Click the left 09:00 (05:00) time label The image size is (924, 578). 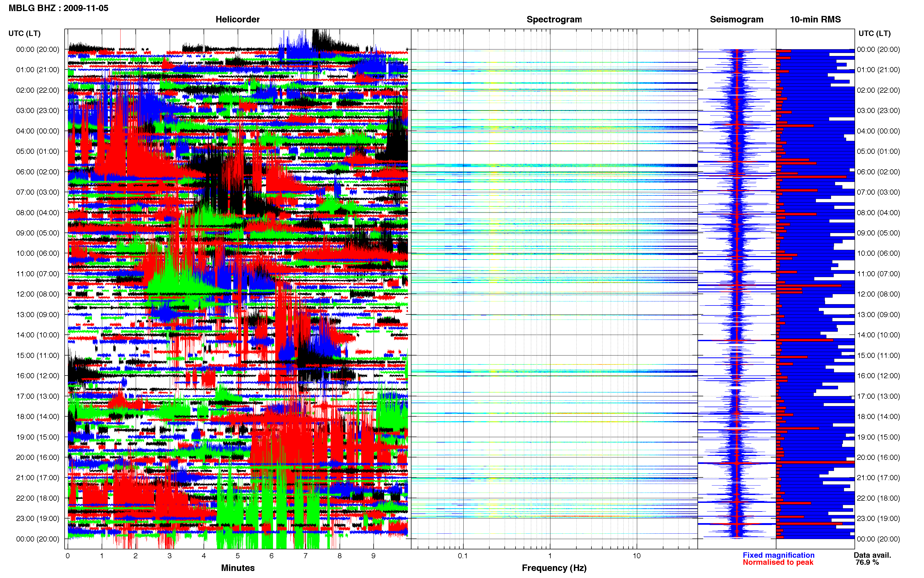tap(38, 233)
